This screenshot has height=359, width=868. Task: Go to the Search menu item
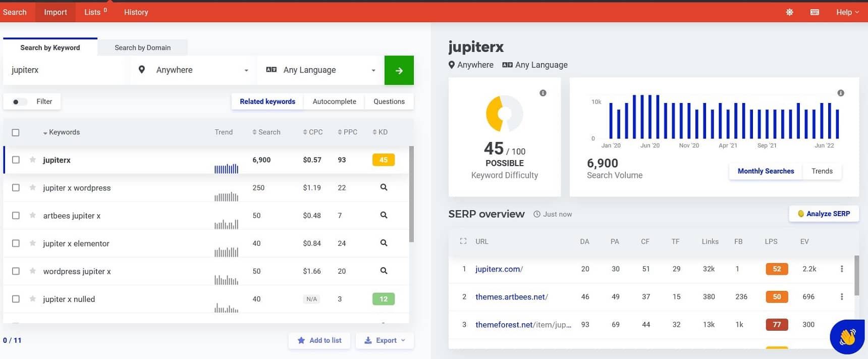click(x=15, y=12)
